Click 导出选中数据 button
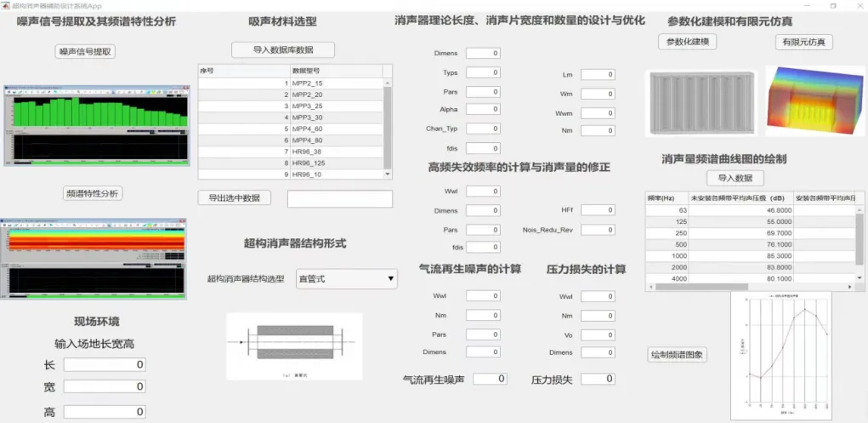This screenshot has width=868, height=423. [x=234, y=198]
